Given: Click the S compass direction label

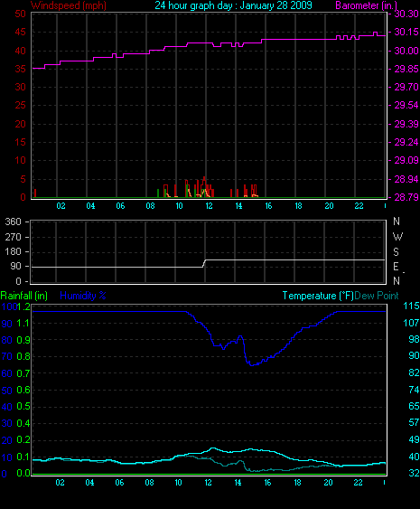Looking at the screenshot, I should [396, 252].
